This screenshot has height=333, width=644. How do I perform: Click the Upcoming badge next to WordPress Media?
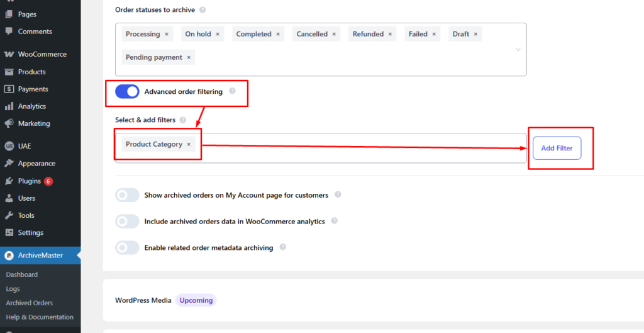click(x=196, y=300)
